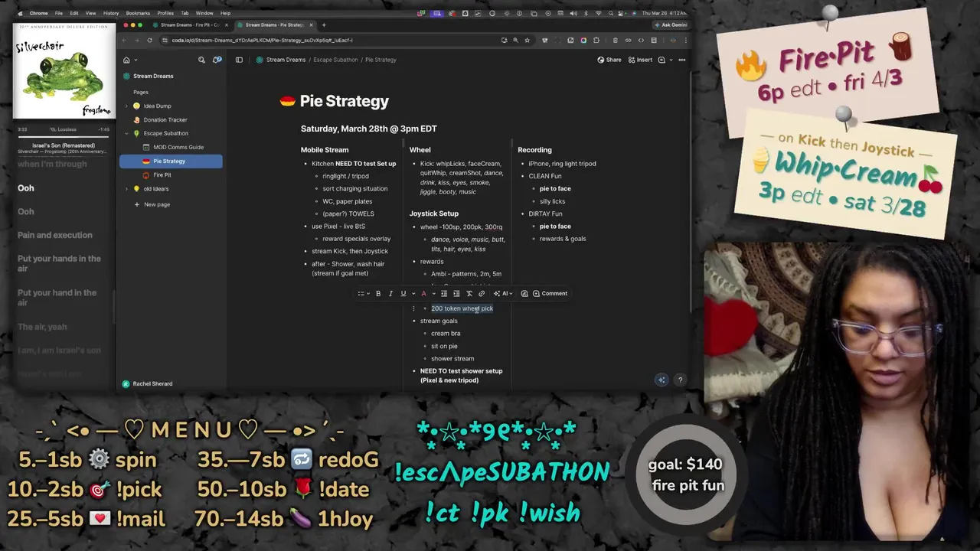Reload the page in Chrome
Viewport: 980px width, 551px height.
(x=149, y=40)
